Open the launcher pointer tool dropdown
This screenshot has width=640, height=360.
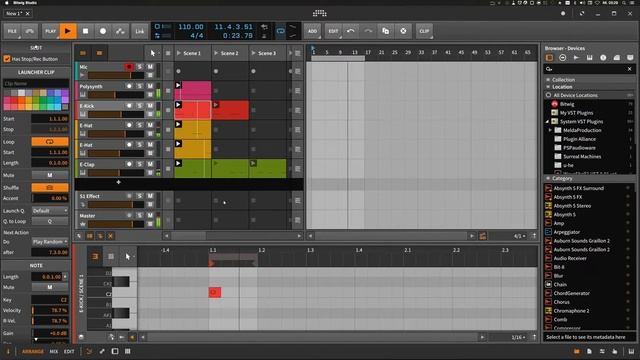click(x=153, y=53)
